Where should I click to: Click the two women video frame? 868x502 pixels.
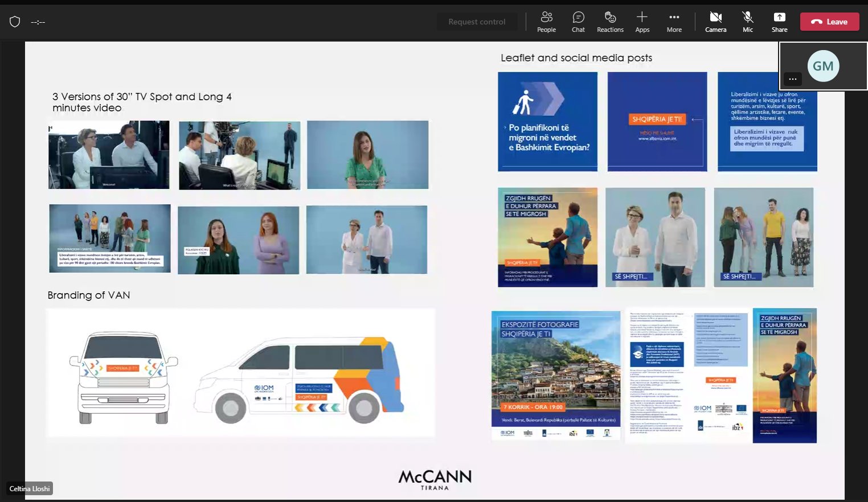pyautogui.click(x=238, y=240)
